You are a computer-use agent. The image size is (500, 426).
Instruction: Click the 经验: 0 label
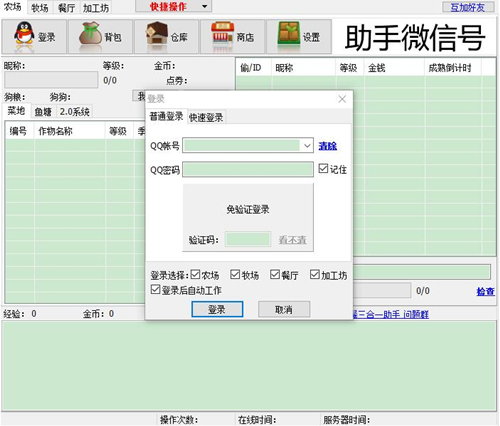pyautogui.click(x=20, y=313)
